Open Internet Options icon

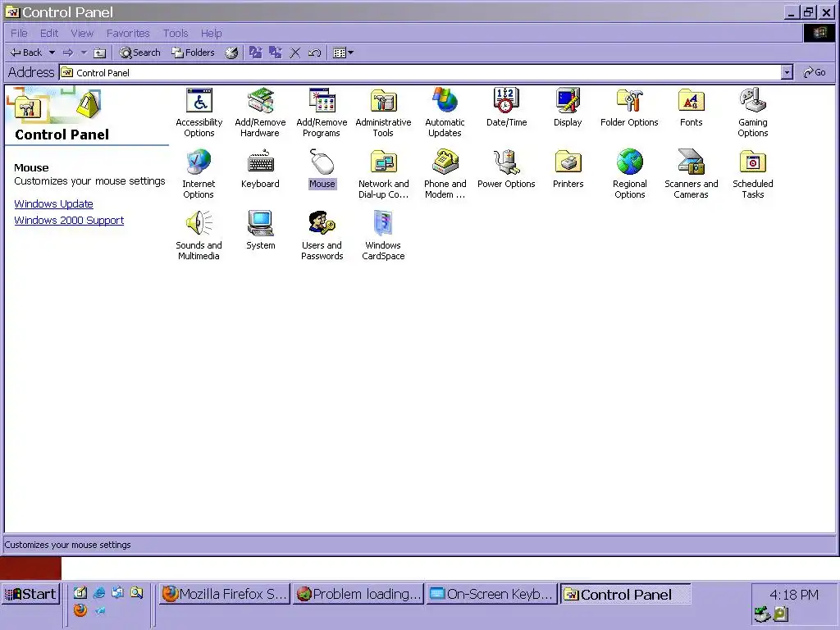click(x=199, y=162)
